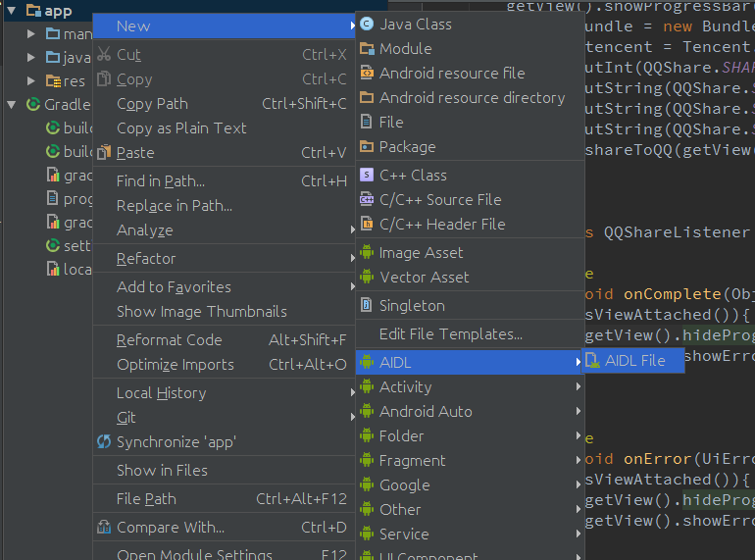Open the Activity submenu
Screen dimensions: 755x560
pyautogui.click(x=405, y=386)
